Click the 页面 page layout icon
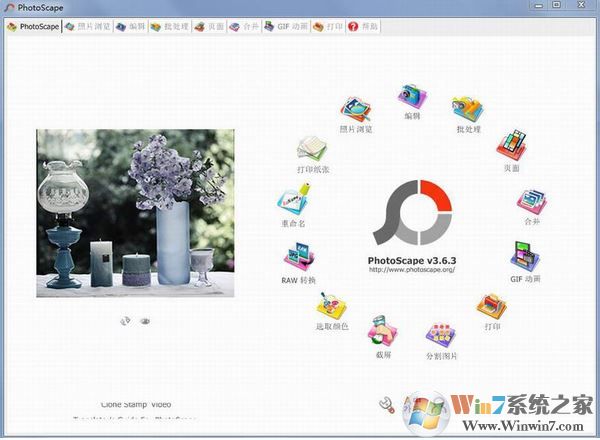The image size is (600, 440). [511, 145]
